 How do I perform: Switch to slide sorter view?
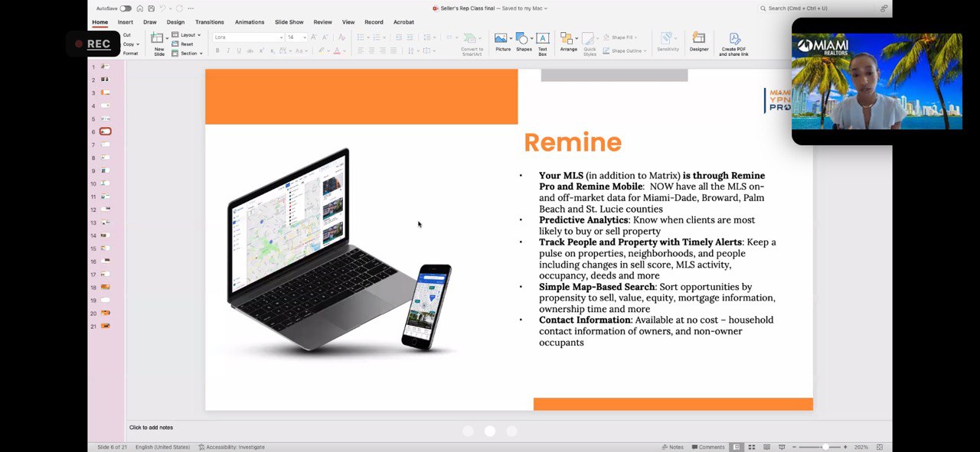[752, 447]
